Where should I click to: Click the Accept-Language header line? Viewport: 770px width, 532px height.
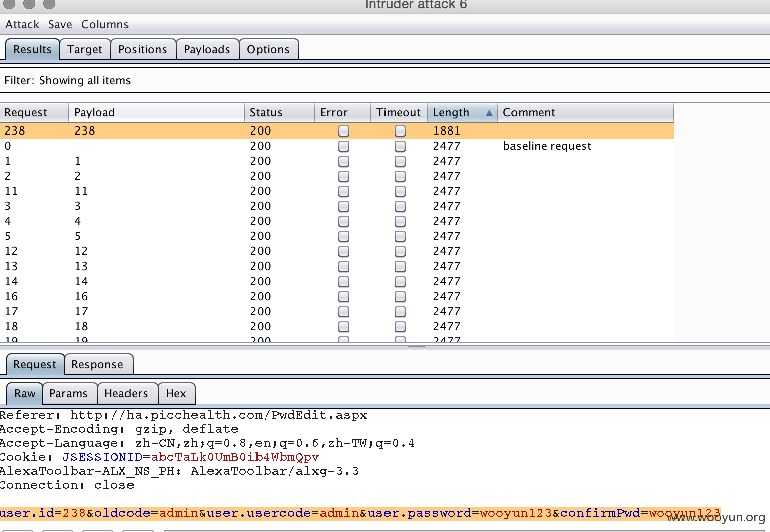tap(207, 443)
